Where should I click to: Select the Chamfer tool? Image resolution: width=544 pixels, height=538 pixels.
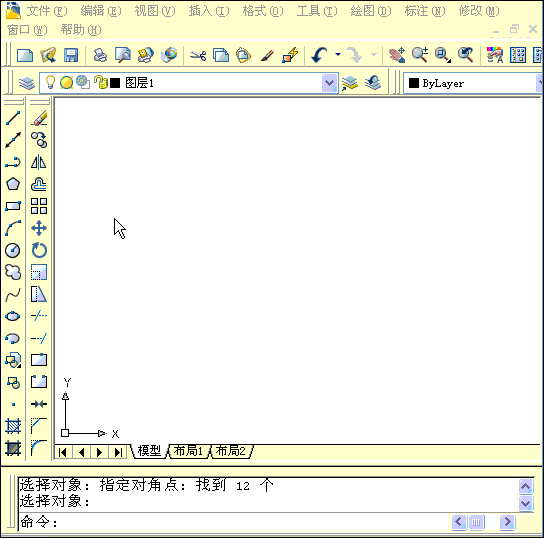(39, 426)
